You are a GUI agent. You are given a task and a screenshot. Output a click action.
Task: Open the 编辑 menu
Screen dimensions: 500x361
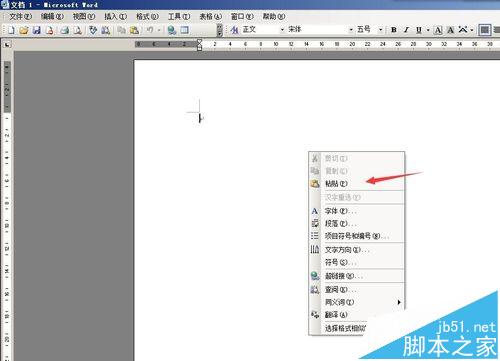click(52, 16)
